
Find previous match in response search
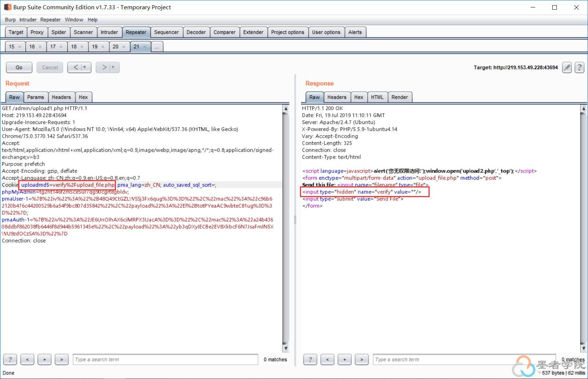[x=327, y=359]
